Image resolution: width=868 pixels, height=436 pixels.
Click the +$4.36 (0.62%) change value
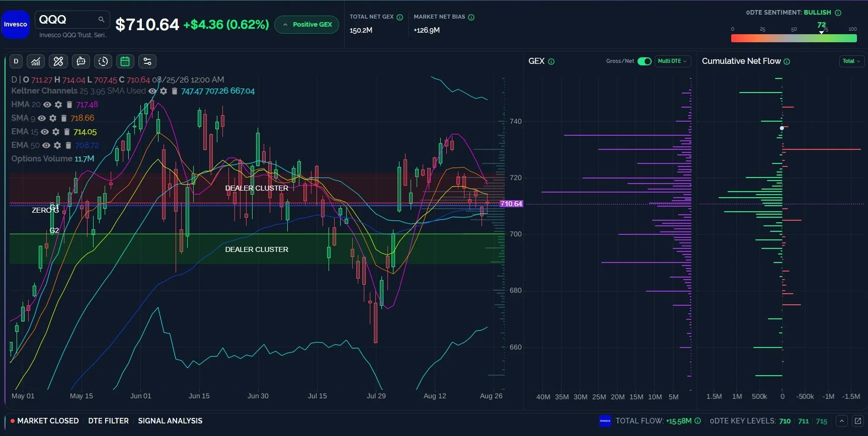226,25
